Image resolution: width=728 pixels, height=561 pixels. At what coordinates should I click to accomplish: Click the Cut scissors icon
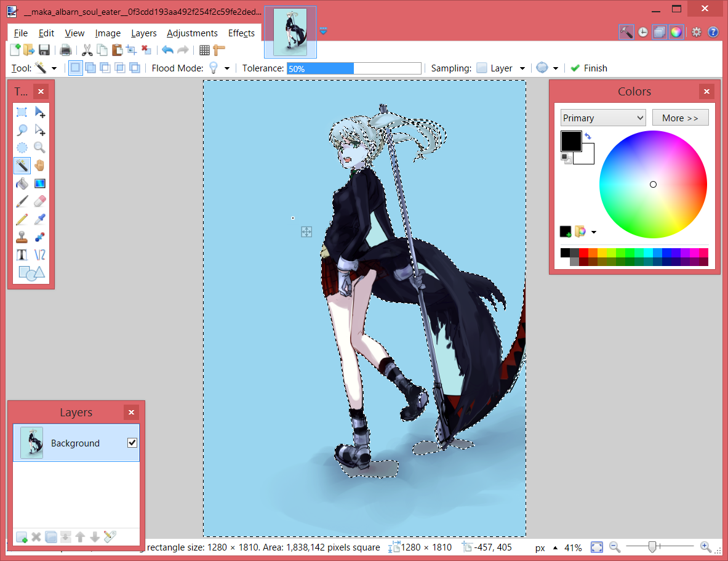click(87, 50)
